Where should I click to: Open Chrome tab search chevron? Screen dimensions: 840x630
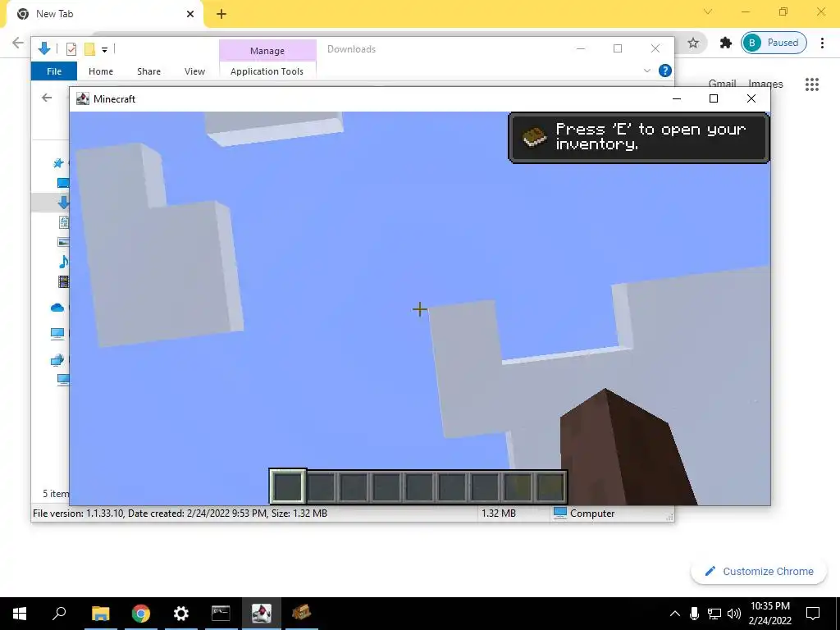click(x=708, y=11)
